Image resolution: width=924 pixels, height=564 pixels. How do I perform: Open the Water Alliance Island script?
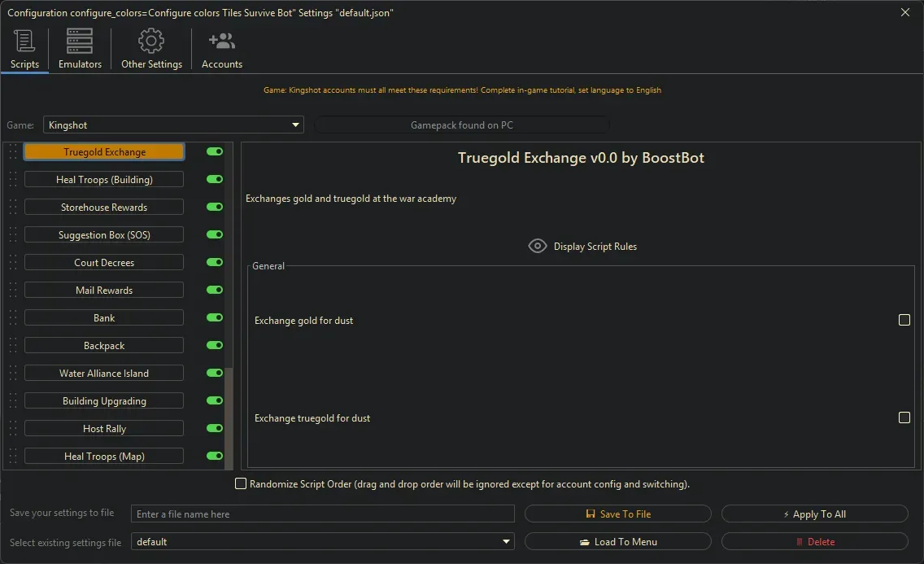point(103,373)
